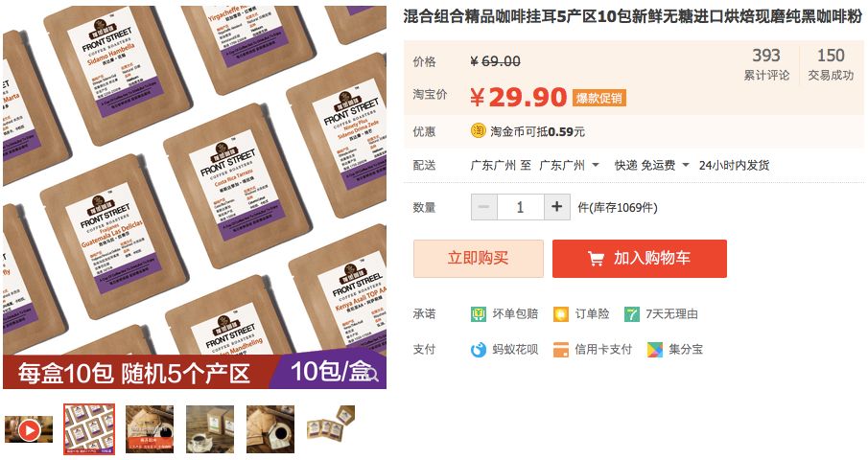
Task: Click the magnifier icon on product image
Action: (x=372, y=375)
